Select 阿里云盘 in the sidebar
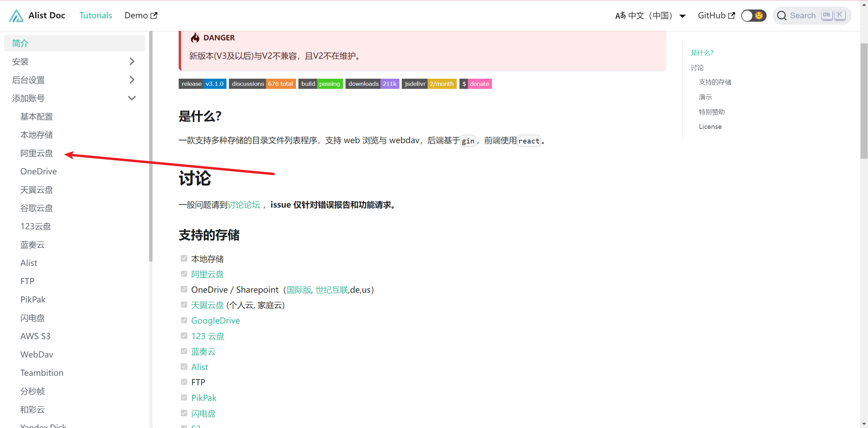 (37, 153)
